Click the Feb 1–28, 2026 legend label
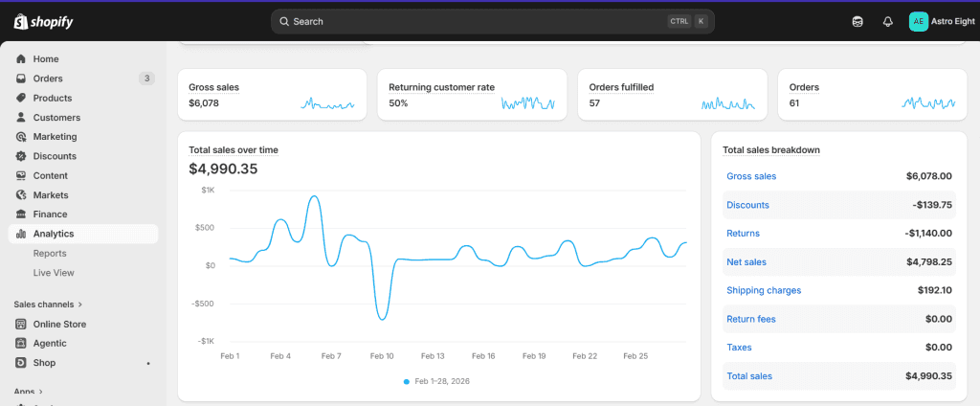Image resolution: width=980 pixels, height=406 pixels. click(x=442, y=382)
